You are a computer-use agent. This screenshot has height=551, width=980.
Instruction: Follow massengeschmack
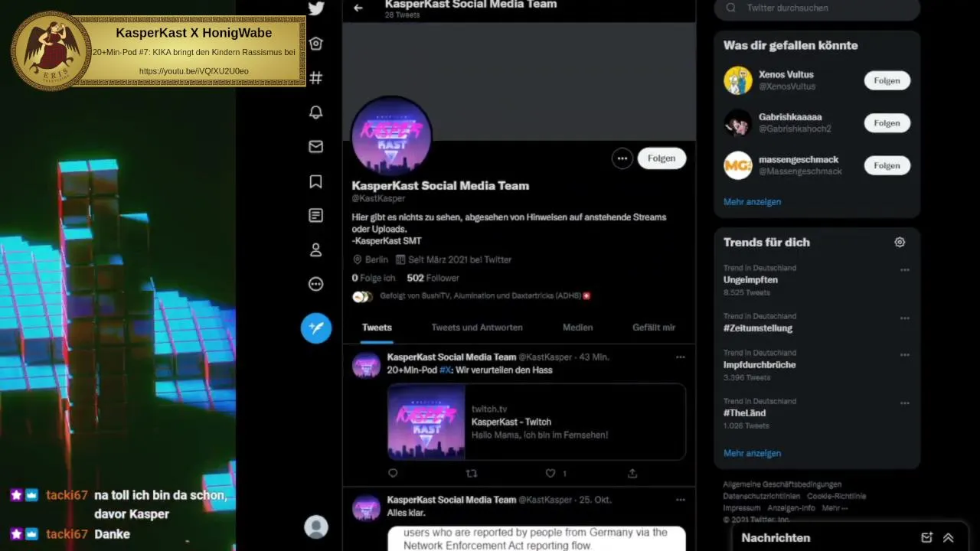pos(887,165)
